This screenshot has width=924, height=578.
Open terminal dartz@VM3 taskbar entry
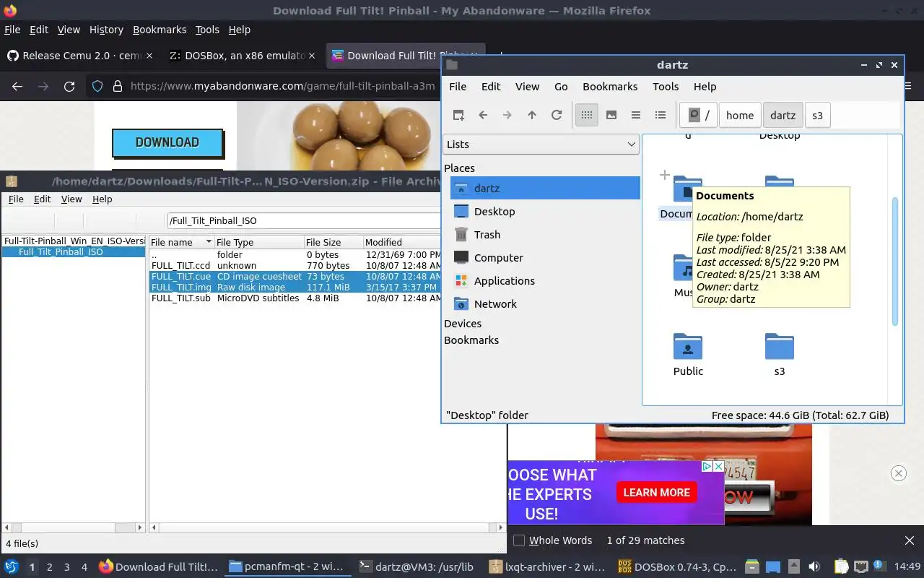[x=417, y=567]
